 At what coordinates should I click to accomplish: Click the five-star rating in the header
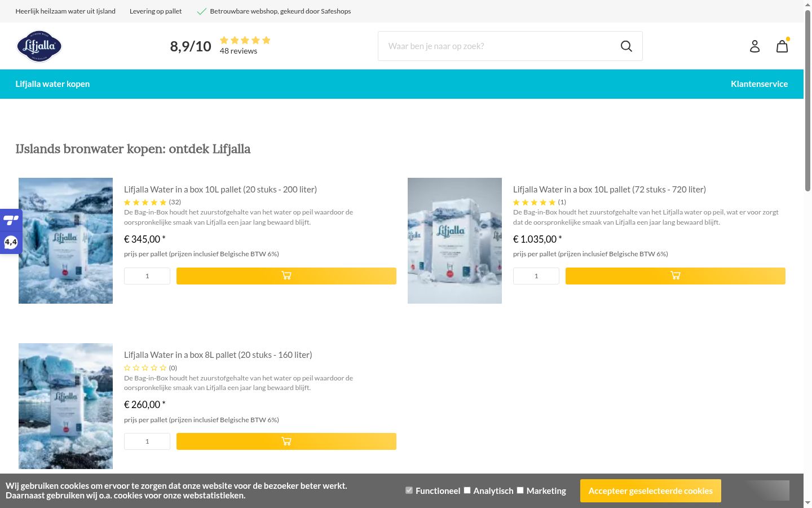[245, 40]
